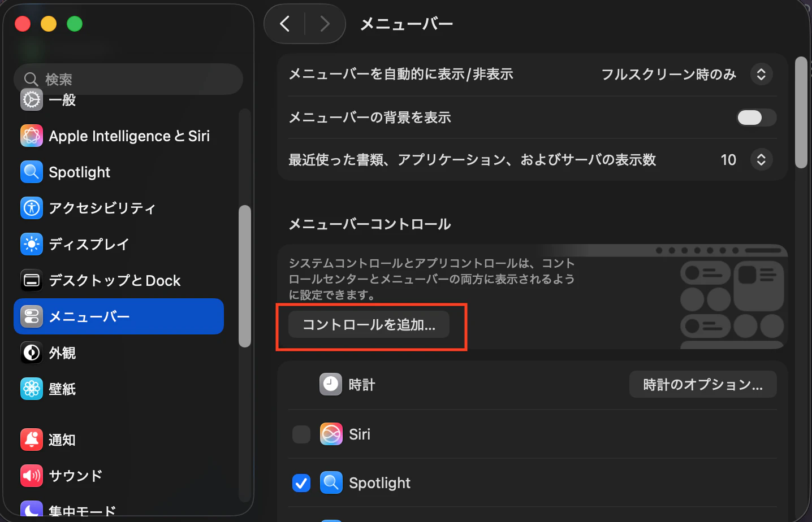Click 時計のオプション… button
The height and width of the screenshot is (522, 812).
pos(703,385)
